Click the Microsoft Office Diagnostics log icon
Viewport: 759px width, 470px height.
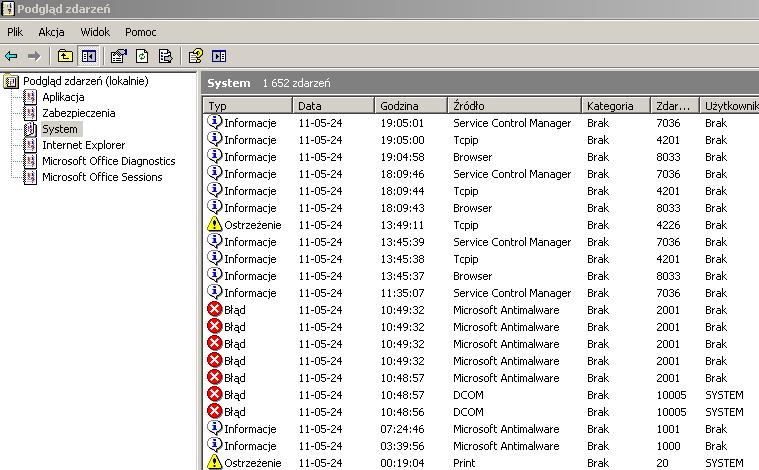click(30, 161)
